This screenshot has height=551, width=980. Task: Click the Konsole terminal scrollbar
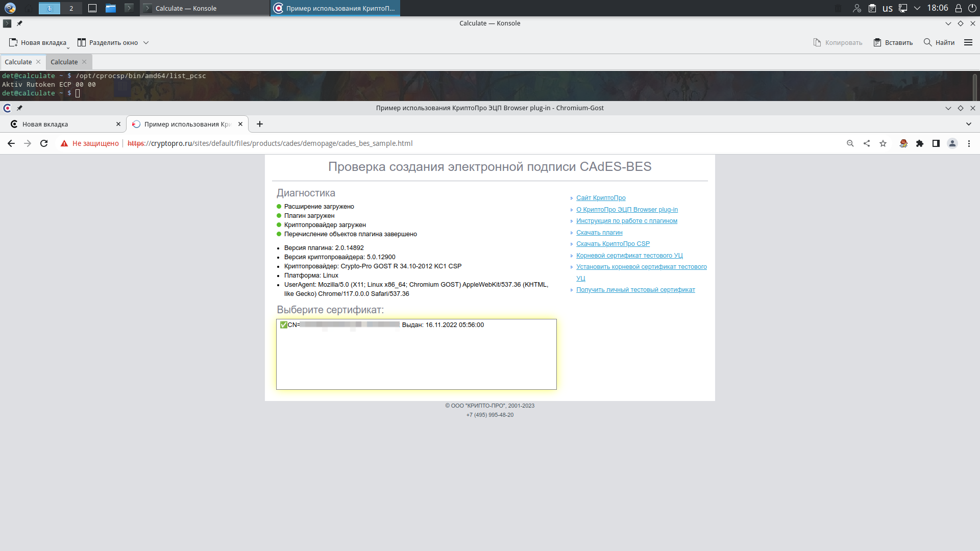975,86
